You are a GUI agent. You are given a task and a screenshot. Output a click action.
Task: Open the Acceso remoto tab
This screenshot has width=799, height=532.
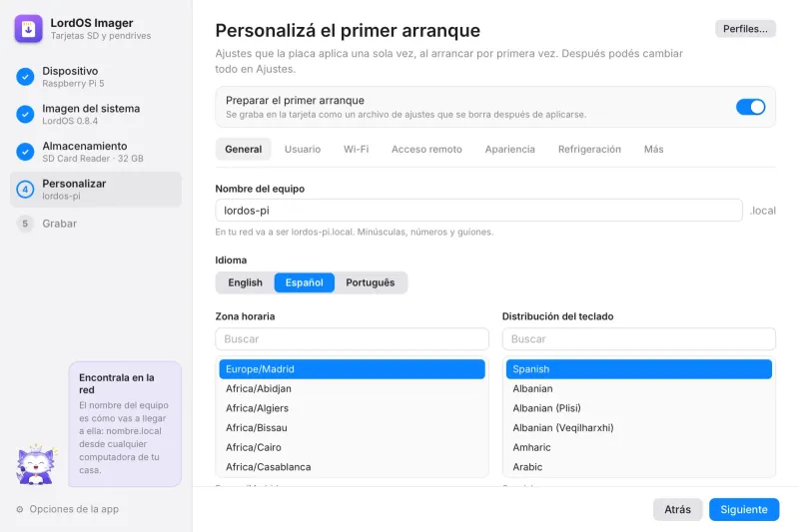[426, 149]
